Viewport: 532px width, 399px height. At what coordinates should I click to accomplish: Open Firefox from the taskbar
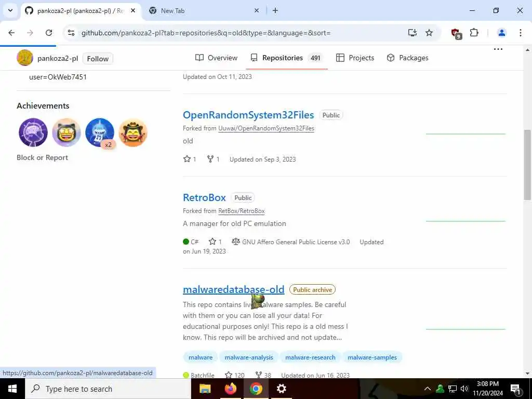pyautogui.click(x=230, y=389)
